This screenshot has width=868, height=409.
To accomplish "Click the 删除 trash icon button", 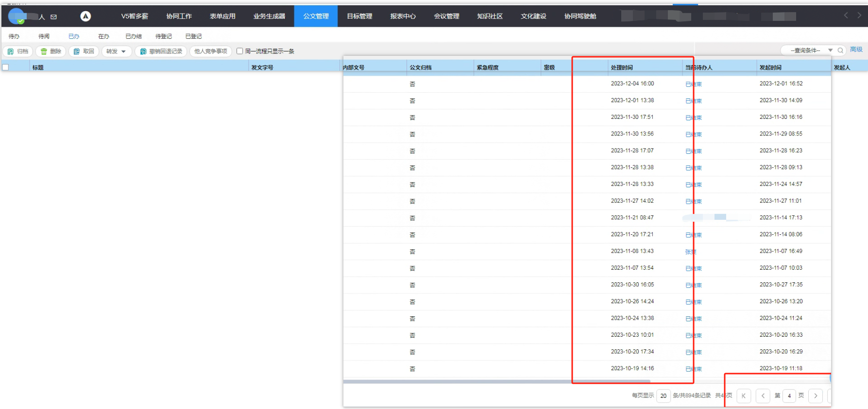I will pyautogui.click(x=44, y=51).
